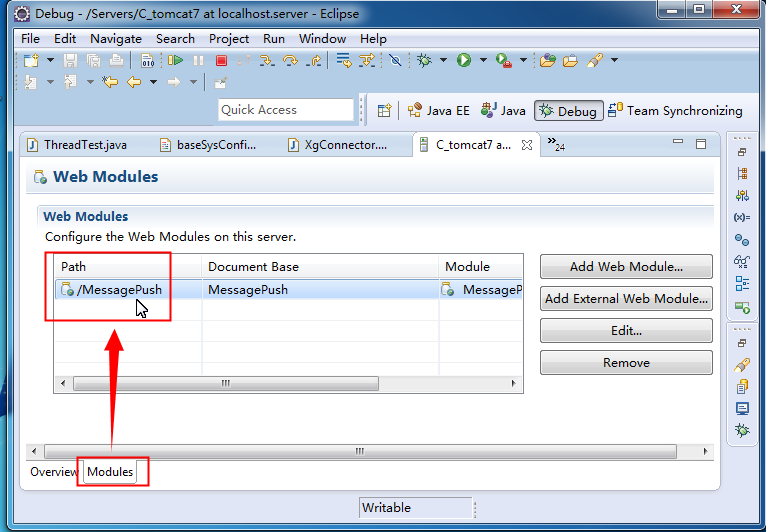Click table scrollbar right arrow
Screen dimensions: 766x532
coord(513,383)
